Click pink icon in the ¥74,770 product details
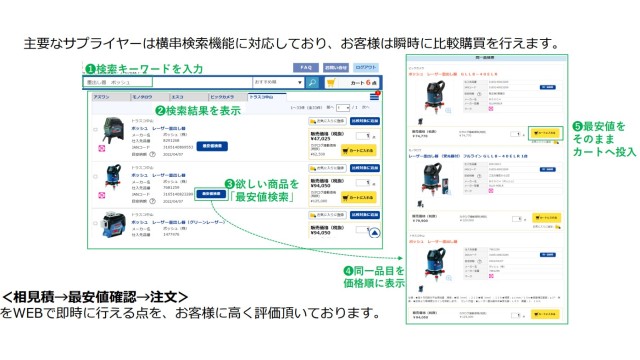Image resolution: width=640 pixels, height=360 pixels. click(491, 109)
